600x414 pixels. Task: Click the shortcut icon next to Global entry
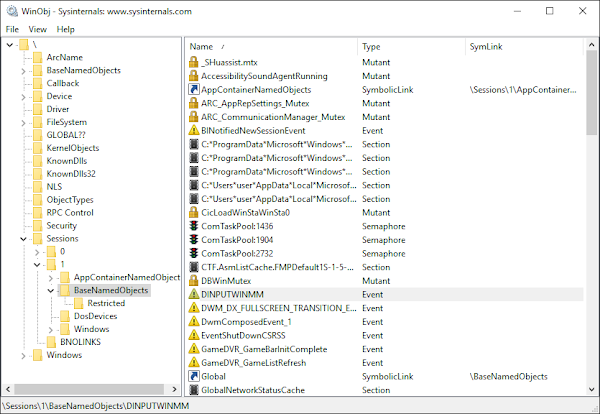[194, 377]
